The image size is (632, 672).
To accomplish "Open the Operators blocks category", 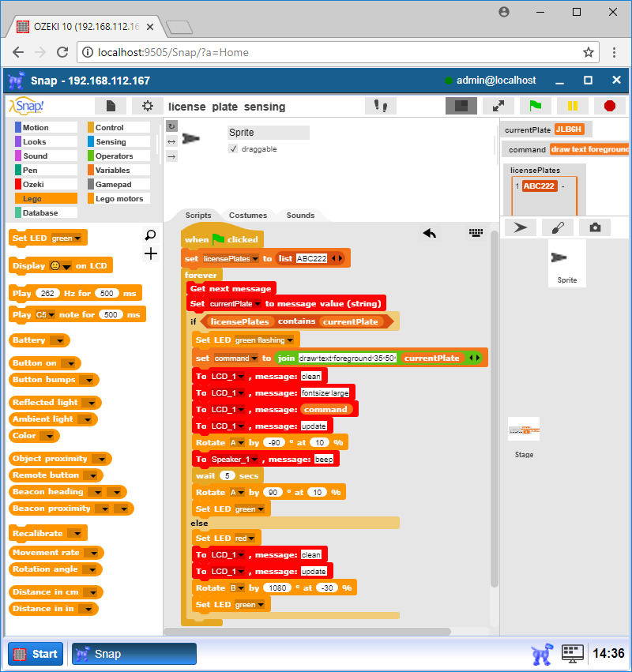I will 118,156.
